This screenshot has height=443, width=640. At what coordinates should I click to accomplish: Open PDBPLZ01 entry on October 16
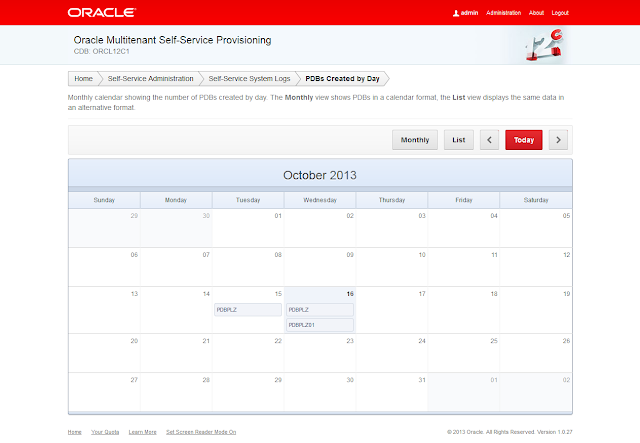(320, 325)
